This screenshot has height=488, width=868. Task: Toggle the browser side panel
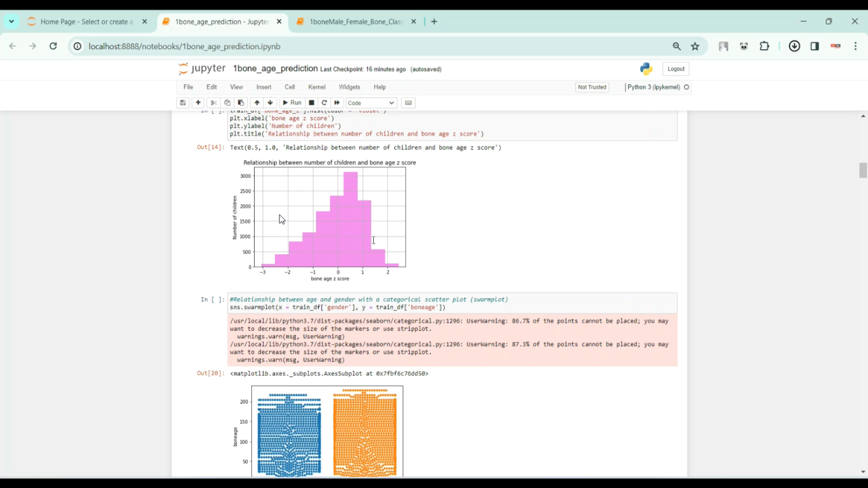tap(815, 46)
